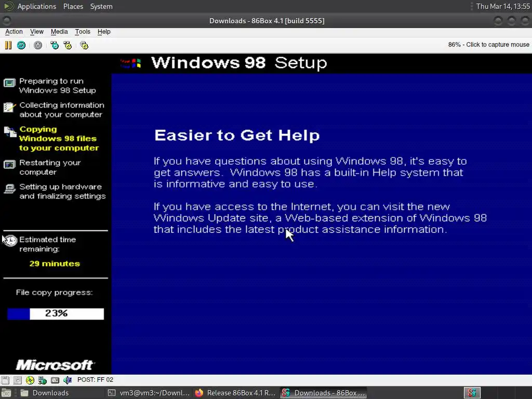532x399 pixels.
Task: Click the 'Windows 98 Setup' title text
Action: pos(239,63)
